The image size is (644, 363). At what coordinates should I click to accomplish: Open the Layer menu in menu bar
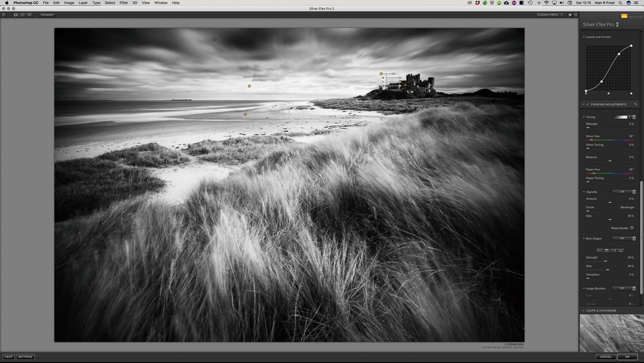coord(83,3)
